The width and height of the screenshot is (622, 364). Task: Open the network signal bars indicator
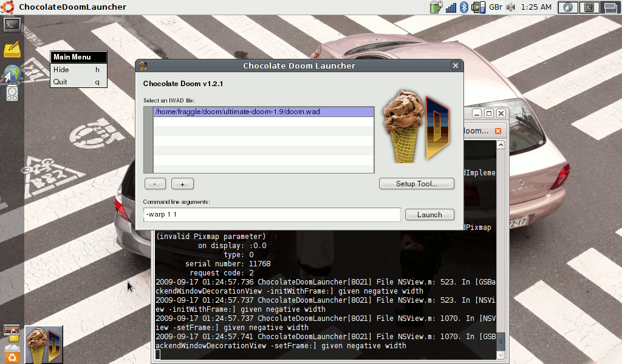click(451, 7)
